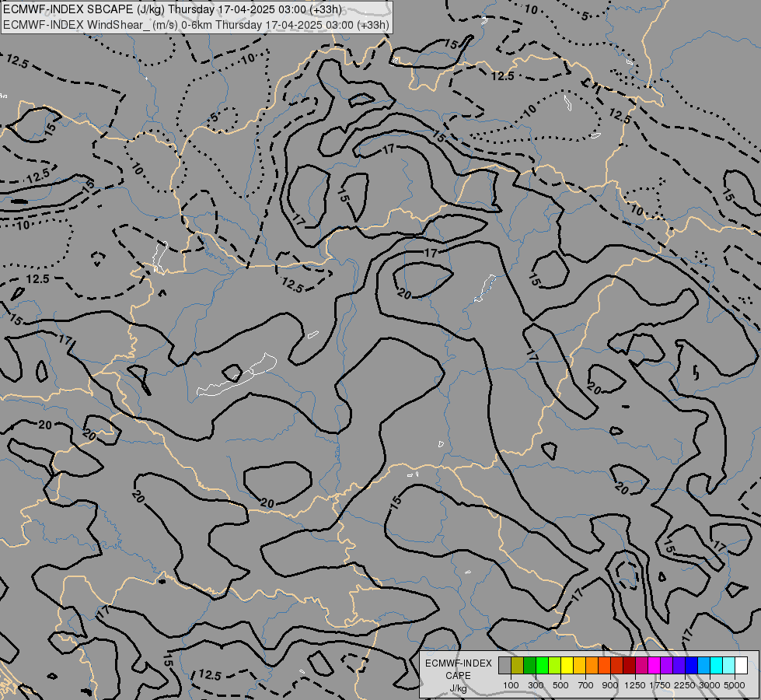Click the legend label 900
761x700 pixels.
(x=610, y=685)
